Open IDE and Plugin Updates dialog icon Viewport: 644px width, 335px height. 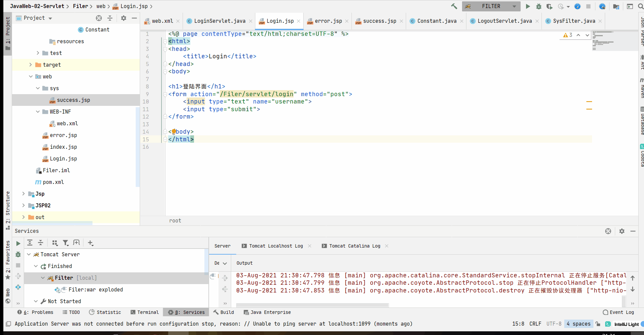[x=603, y=6]
